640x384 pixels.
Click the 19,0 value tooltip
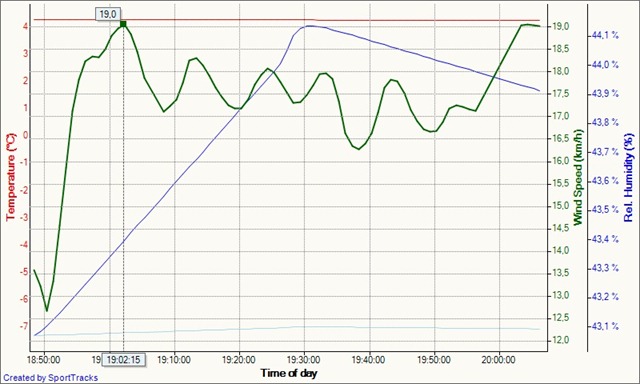tap(108, 14)
